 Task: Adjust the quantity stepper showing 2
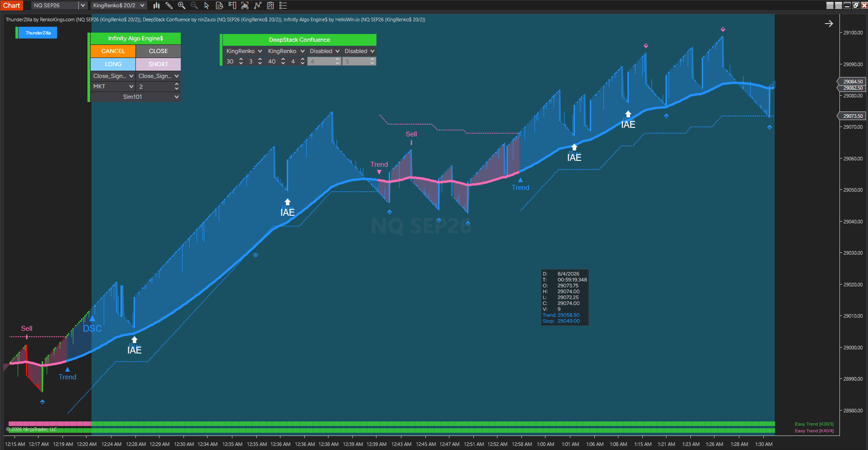click(x=158, y=87)
